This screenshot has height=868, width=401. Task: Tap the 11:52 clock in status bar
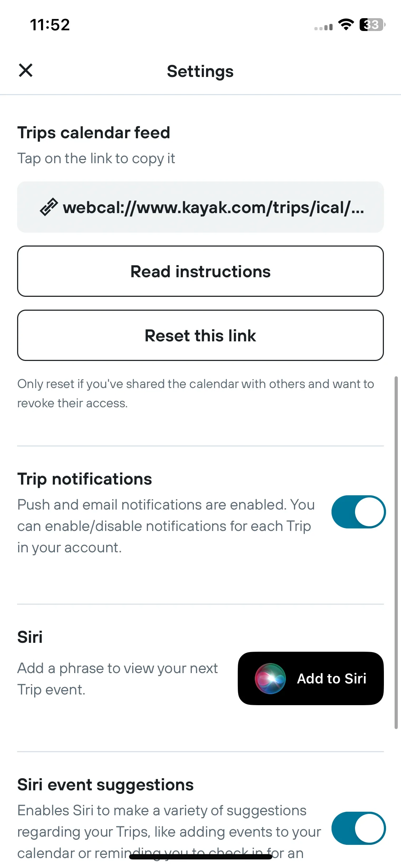click(50, 25)
